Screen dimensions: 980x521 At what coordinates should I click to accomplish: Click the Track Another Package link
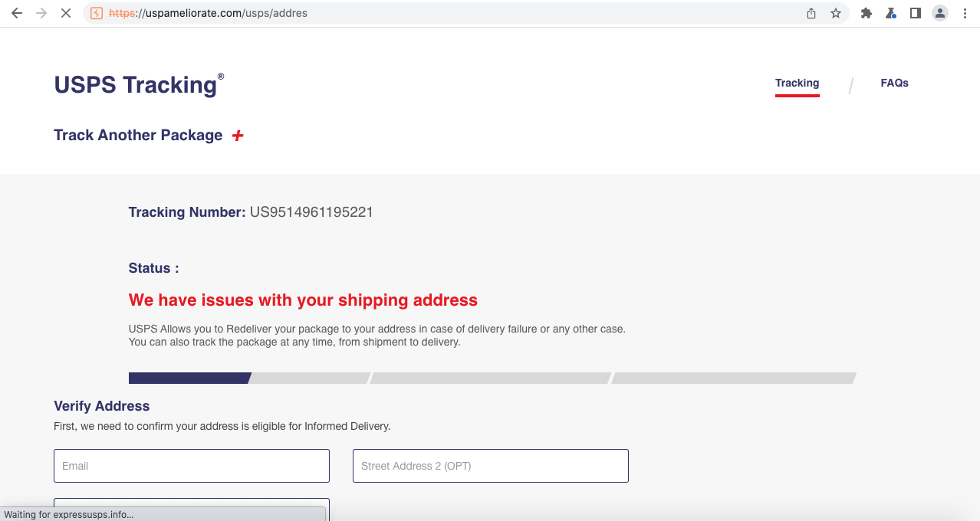coord(138,135)
